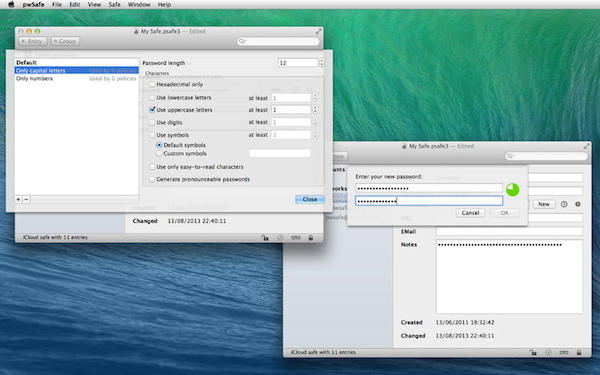The image size is (600, 375).
Task: Select Custom symbols radio button
Action: [159, 153]
